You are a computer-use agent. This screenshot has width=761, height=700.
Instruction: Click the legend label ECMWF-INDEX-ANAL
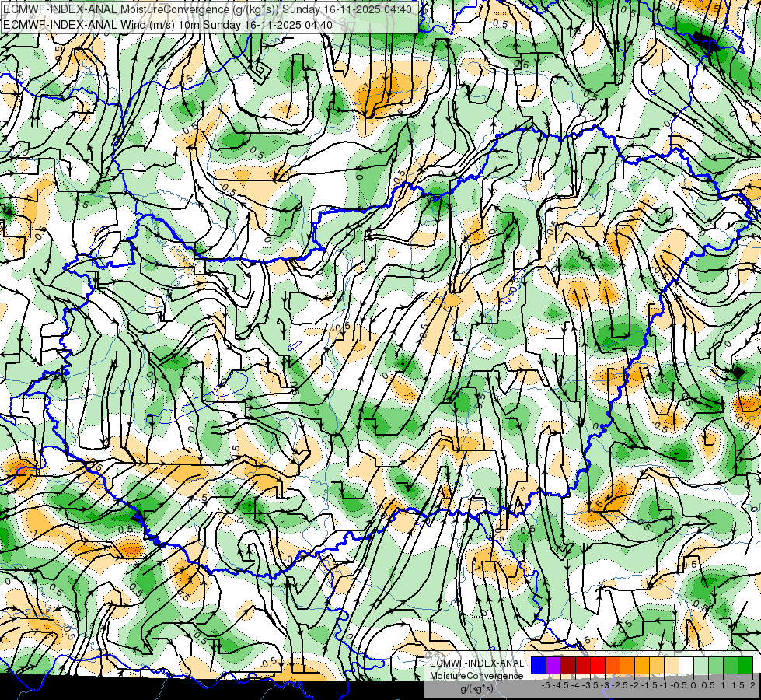pyautogui.click(x=476, y=663)
